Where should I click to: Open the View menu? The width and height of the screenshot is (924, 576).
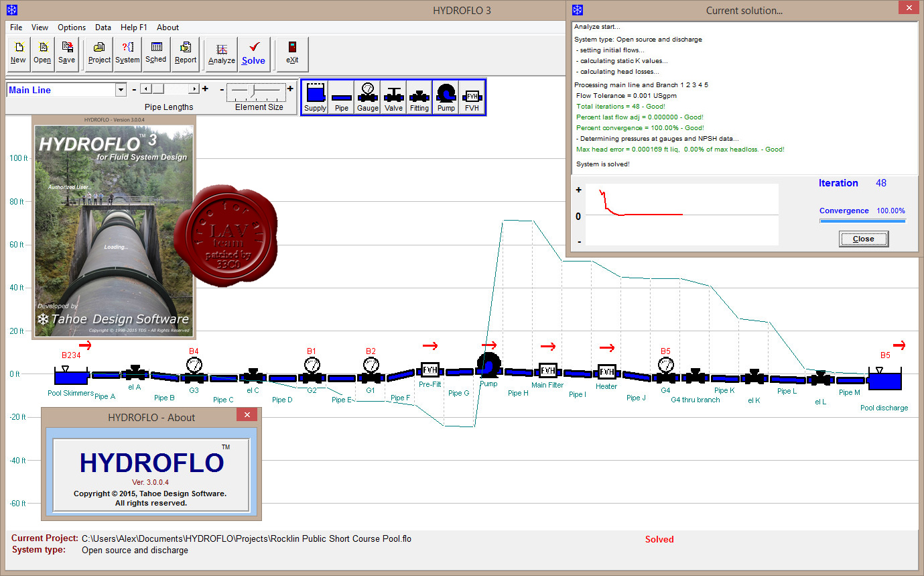[40, 27]
